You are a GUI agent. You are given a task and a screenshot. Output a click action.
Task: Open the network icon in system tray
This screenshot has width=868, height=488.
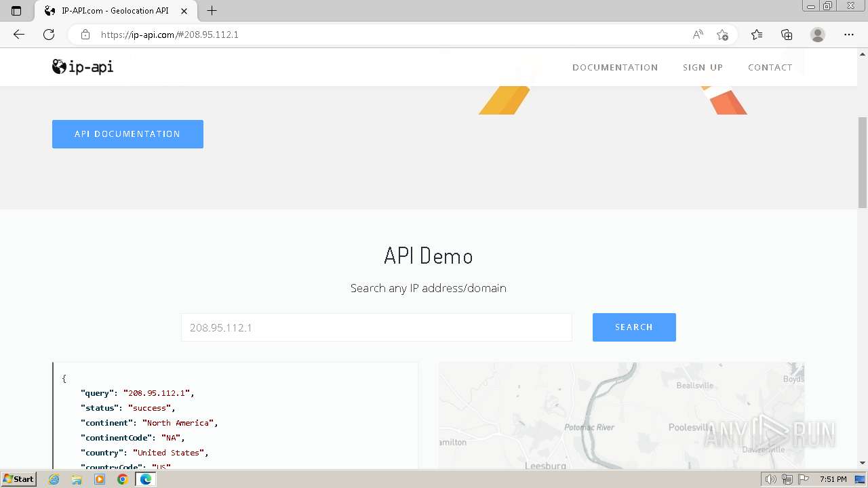click(x=787, y=479)
